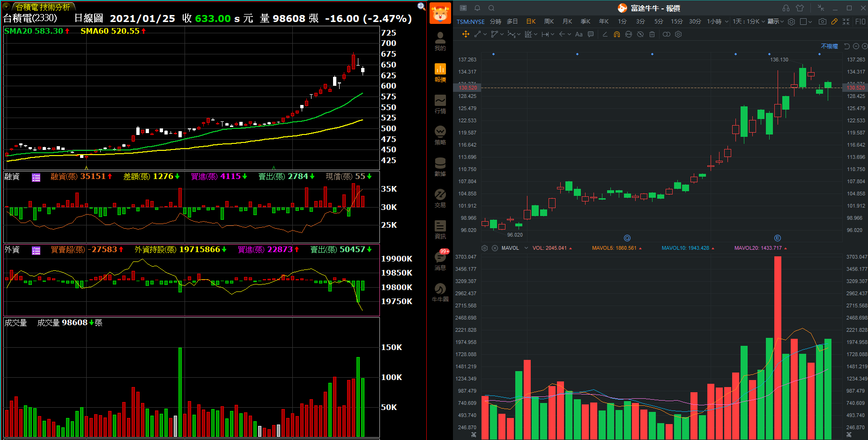Zoom out chart with minus circle
868x440 pixels.
point(856,46)
